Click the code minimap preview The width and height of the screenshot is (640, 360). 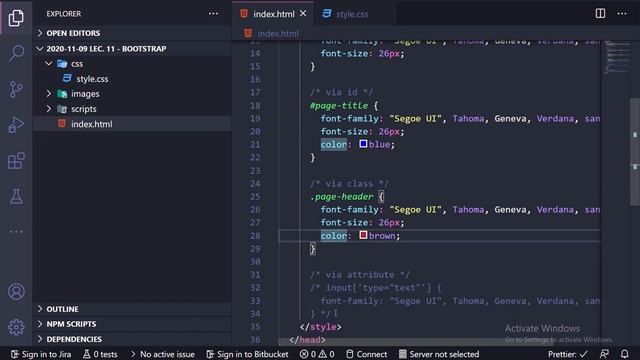[617, 57]
